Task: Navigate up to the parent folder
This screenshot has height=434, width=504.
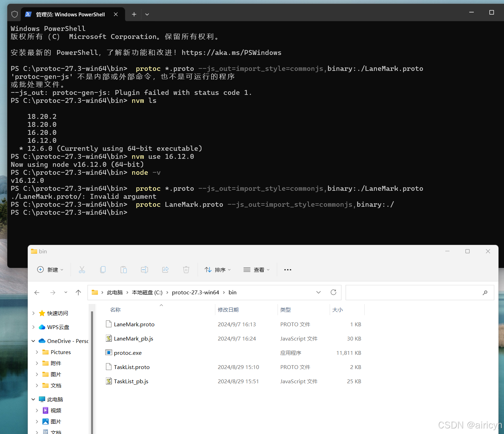Action: coord(78,292)
